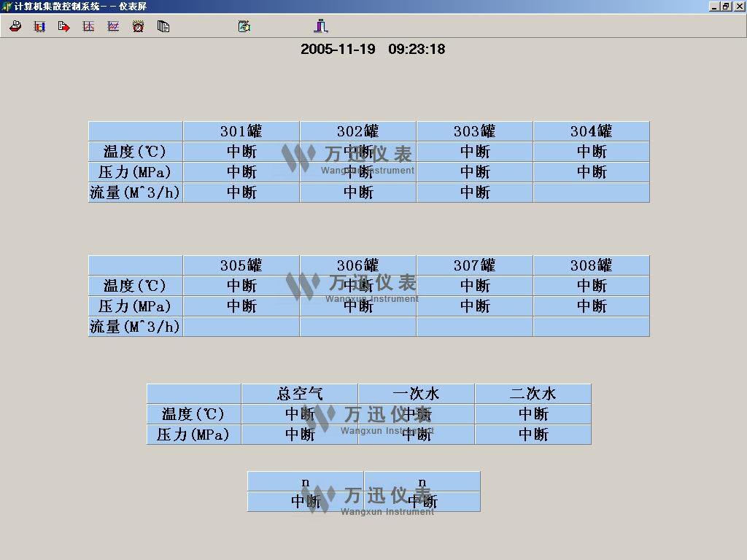Click the 304罐 column header

click(x=590, y=131)
